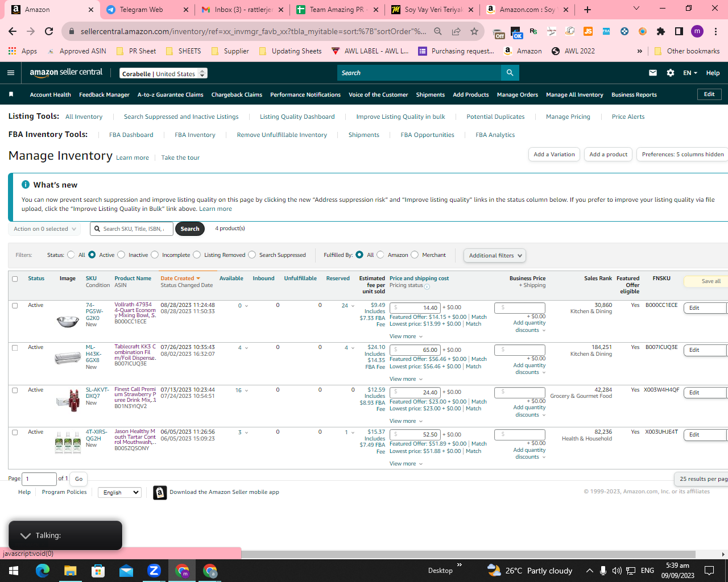Click the magnifier search button in header
The width and height of the screenshot is (728, 582).
tap(510, 73)
